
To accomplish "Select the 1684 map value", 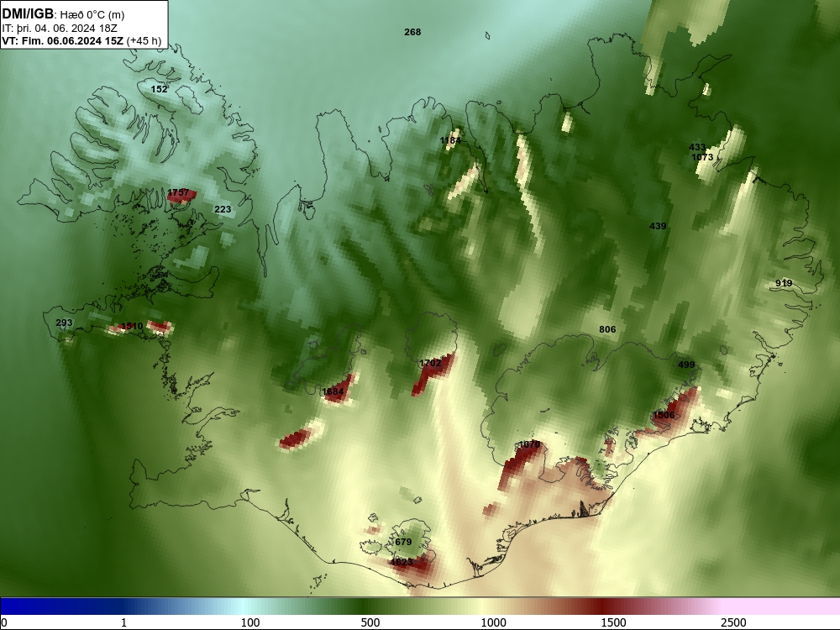I will point(333,391).
